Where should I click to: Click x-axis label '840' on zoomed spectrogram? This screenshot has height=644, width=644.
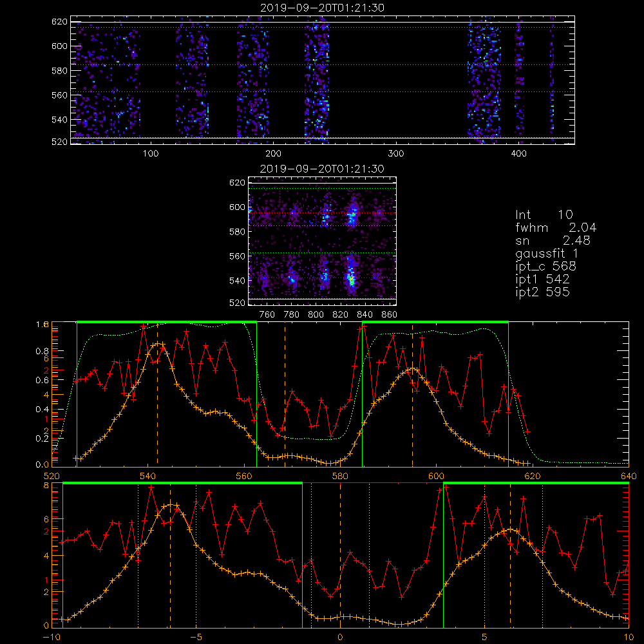(x=365, y=315)
